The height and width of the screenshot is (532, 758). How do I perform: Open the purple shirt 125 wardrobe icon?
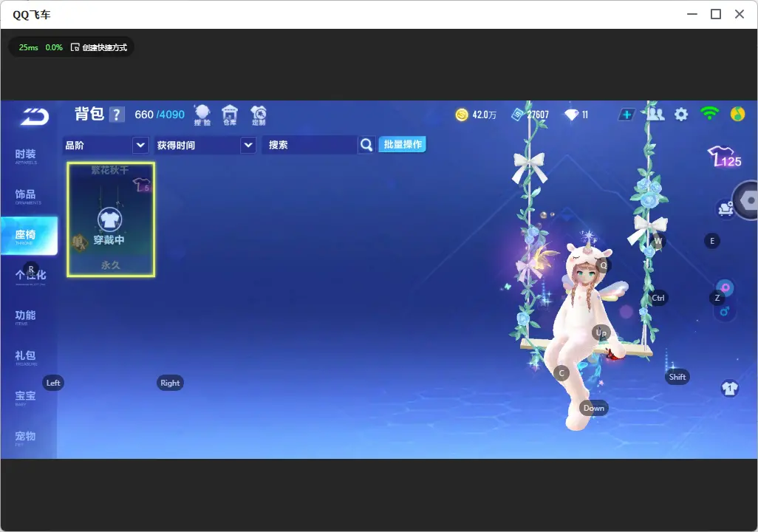pyautogui.click(x=725, y=157)
